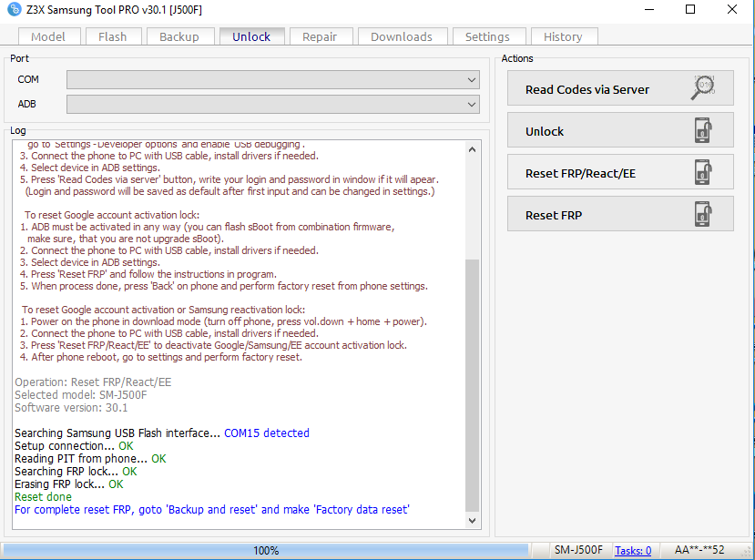Click 'Reset done' log line

(43, 497)
